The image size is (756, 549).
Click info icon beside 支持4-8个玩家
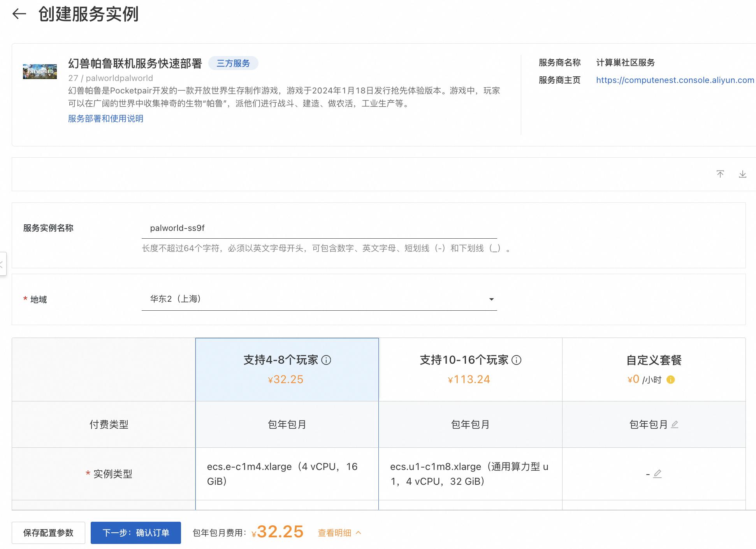click(x=326, y=360)
